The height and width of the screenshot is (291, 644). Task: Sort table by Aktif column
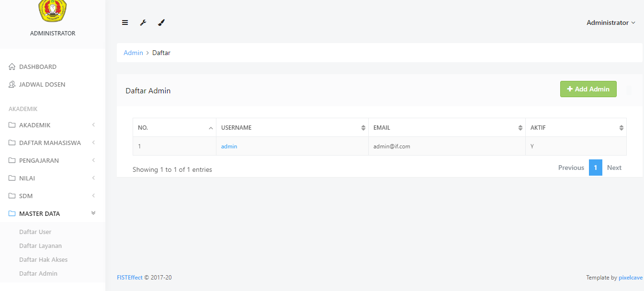pos(576,128)
